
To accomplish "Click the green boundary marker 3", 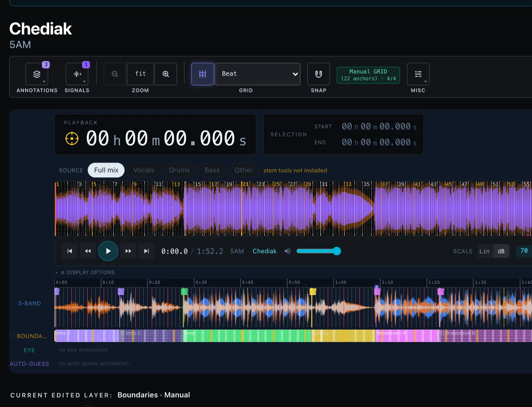I will [x=184, y=291].
